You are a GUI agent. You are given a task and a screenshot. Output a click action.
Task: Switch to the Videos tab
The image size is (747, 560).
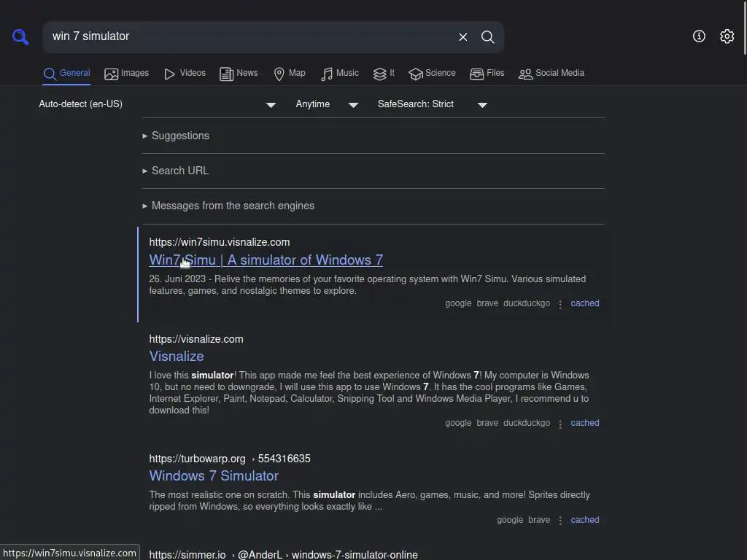click(x=185, y=74)
